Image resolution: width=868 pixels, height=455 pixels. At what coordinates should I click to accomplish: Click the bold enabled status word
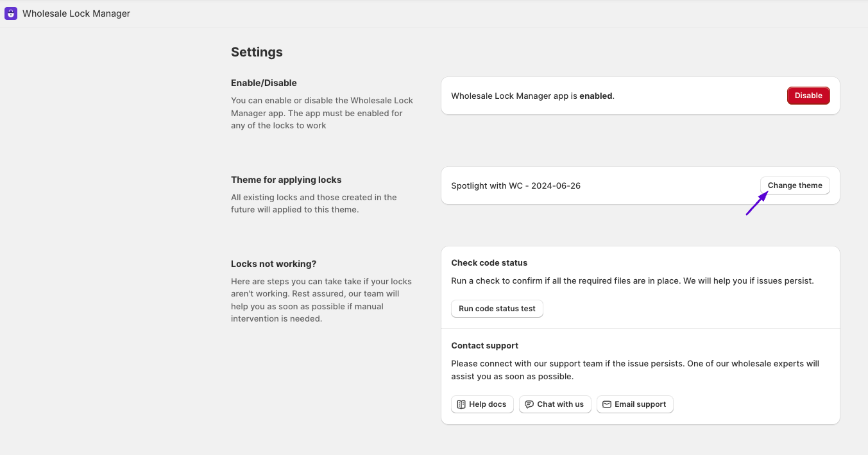[x=596, y=96]
